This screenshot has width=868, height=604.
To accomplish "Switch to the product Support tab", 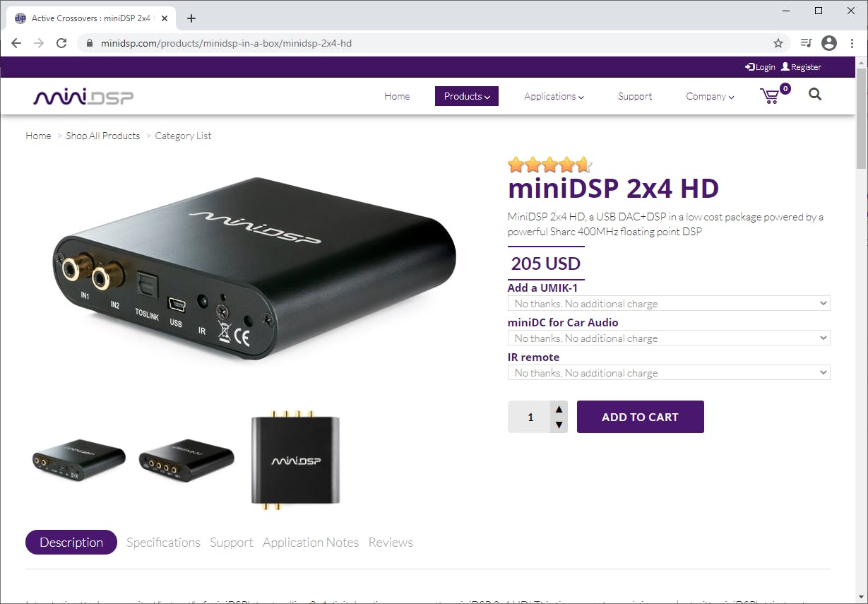I will (231, 543).
